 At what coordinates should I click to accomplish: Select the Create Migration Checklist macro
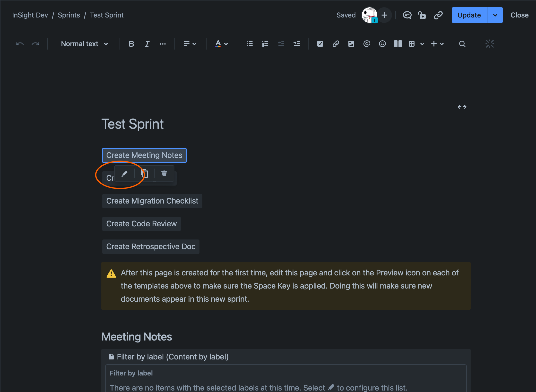(152, 201)
